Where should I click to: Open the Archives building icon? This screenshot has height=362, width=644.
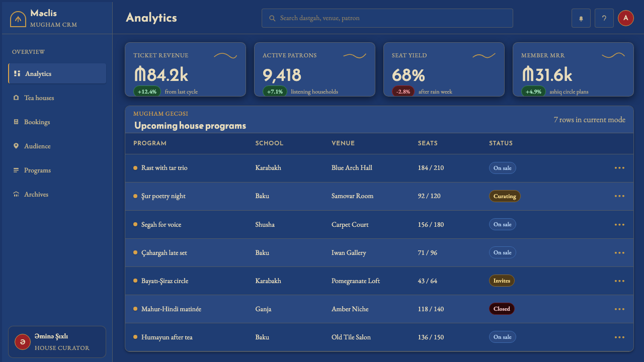16,195
